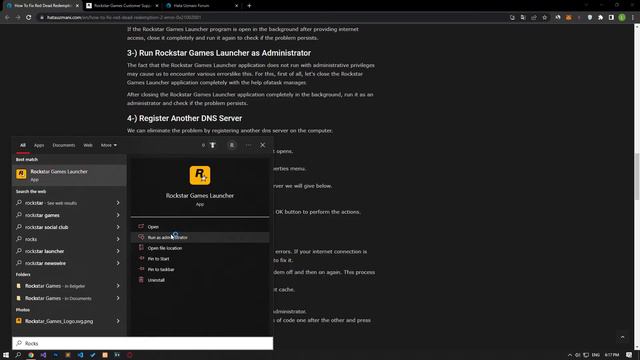Open the notification center icon
640x360 pixels.
(x=629, y=355)
